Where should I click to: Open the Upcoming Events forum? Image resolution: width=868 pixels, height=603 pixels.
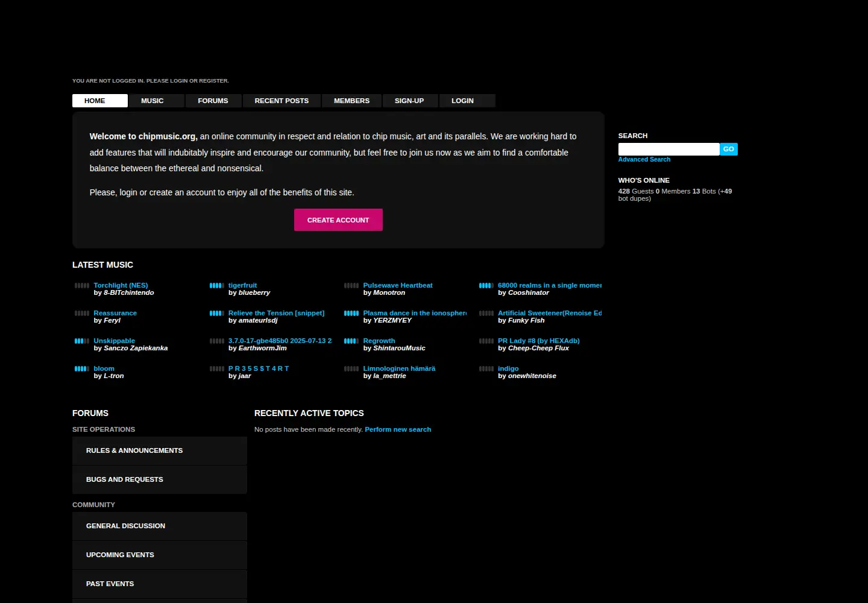click(x=160, y=555)
